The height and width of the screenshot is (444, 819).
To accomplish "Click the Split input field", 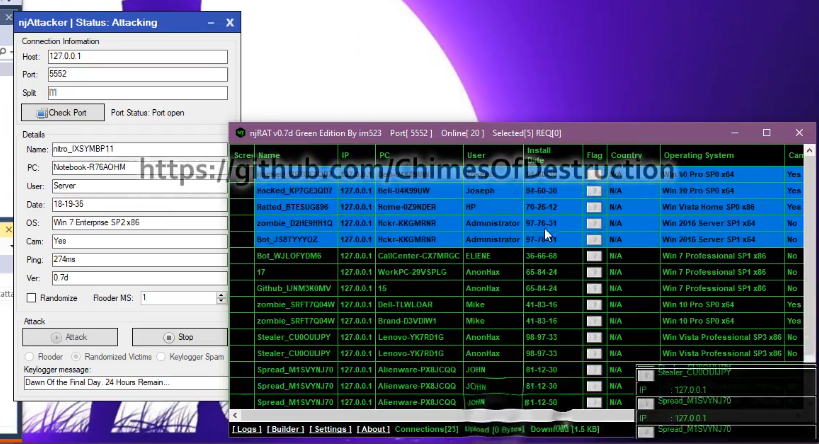I will tap(138, 92).
